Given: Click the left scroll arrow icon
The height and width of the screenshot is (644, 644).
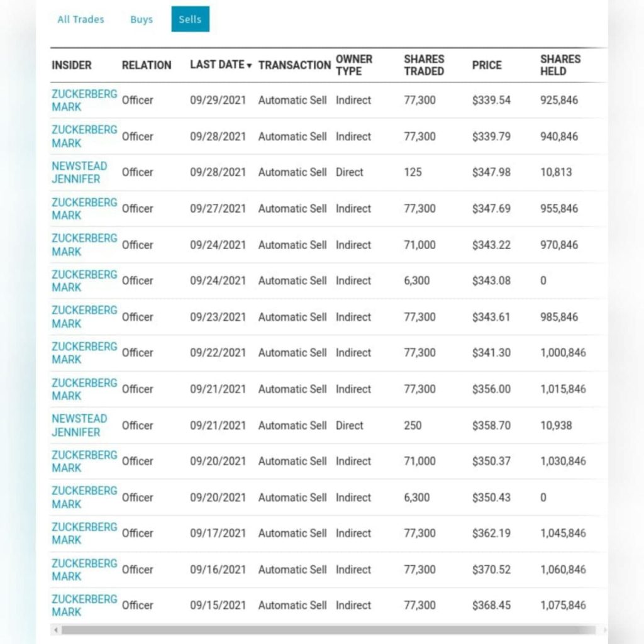Looking at the screenshot, I should (x=56, y=630).
